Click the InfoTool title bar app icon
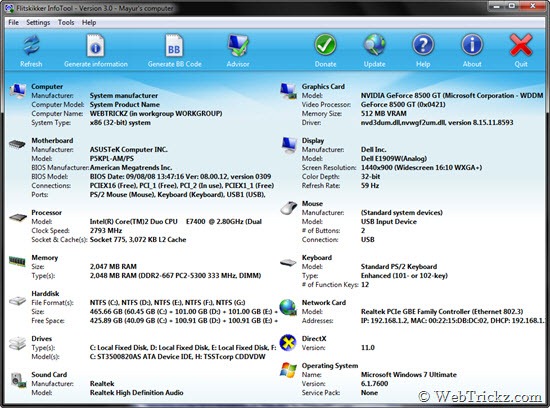The width and height of the screenshot is (550, 408). [x=9, y=8]
